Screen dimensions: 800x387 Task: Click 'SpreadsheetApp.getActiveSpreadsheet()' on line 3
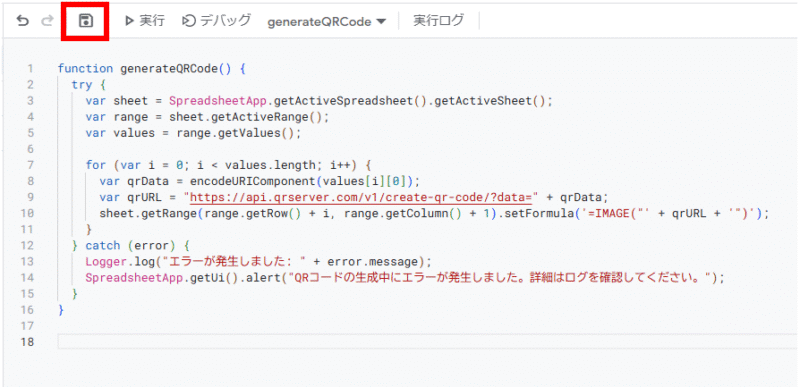pos(297,100)
